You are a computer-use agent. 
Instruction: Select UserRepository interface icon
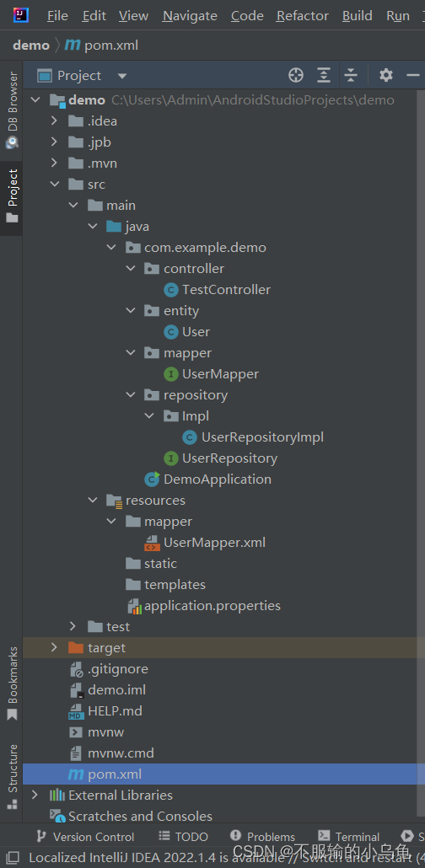[x=171, y=458]
